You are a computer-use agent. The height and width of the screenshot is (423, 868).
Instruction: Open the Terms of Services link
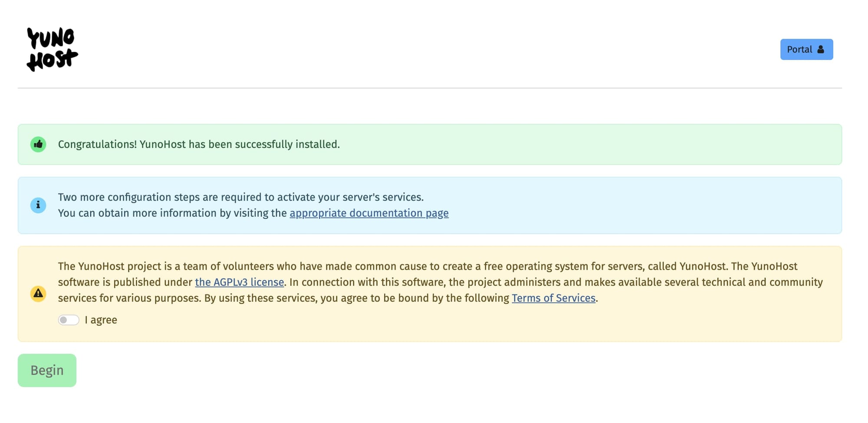click(x=553, y=298)
